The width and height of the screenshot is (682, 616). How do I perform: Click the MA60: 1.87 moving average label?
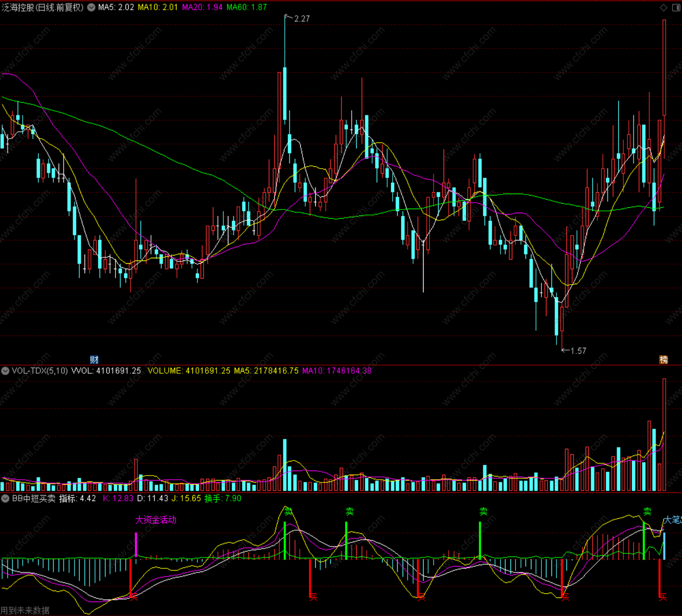(x=247, y=7)
